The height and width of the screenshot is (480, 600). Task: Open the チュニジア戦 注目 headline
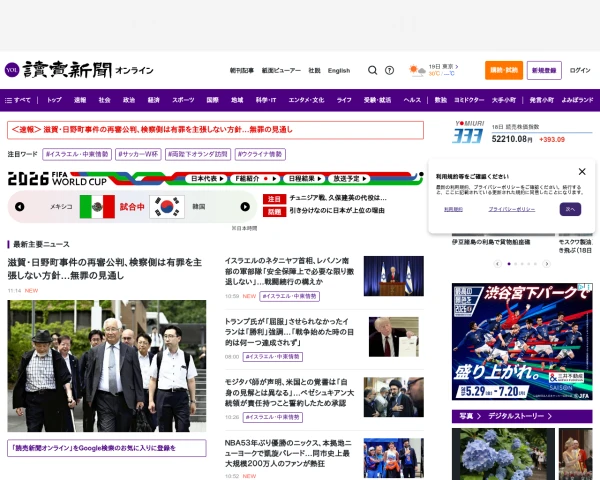pos(338,198)
